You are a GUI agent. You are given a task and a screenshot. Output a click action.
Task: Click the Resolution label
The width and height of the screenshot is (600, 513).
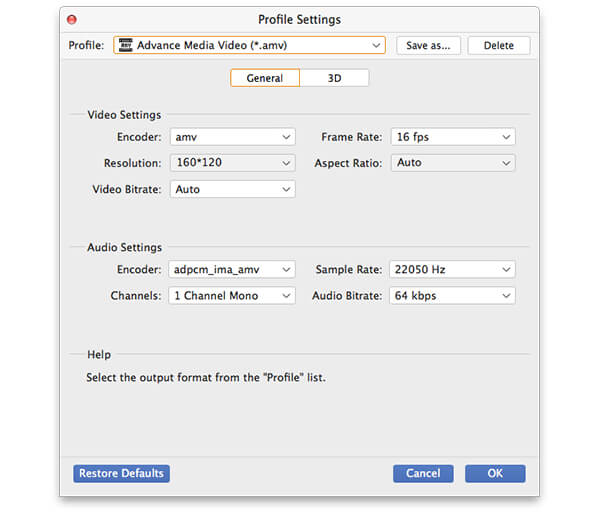(x=132, y=163)
